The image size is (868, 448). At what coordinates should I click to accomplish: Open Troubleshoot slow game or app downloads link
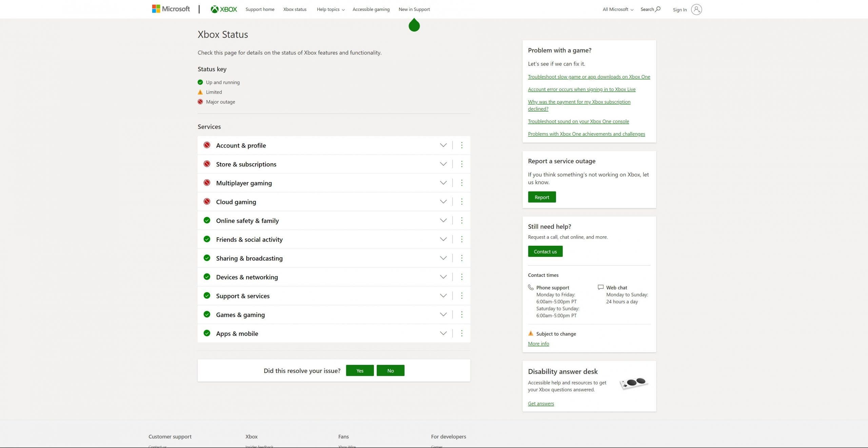pyautogui.click(x=589, y=77)
